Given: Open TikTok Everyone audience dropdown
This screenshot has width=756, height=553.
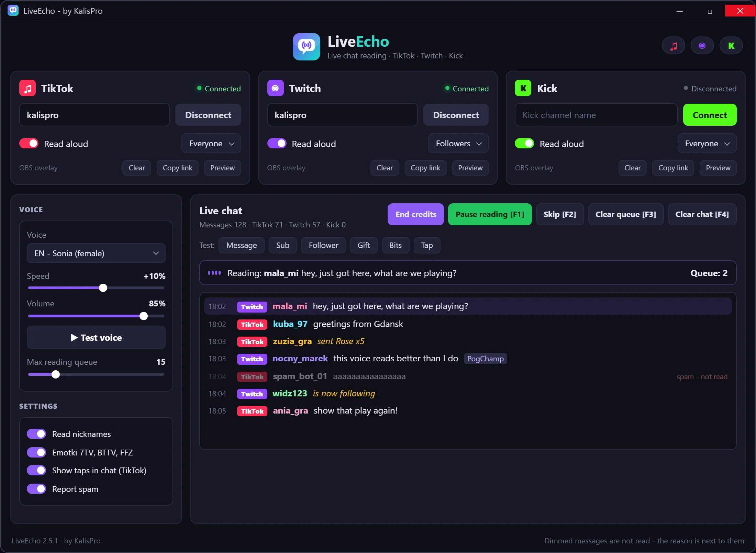Looking at the screenshot, I should coord(211,144).
